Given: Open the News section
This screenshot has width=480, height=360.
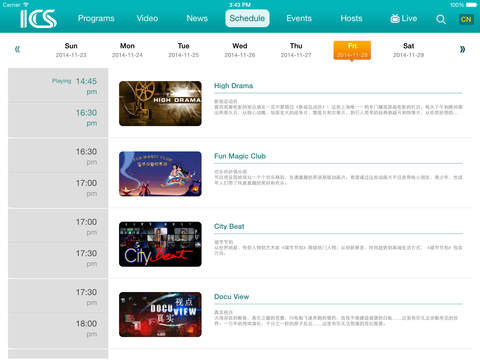Looking at the screenshot, I should pyautogui.click(x=197, y=18).
